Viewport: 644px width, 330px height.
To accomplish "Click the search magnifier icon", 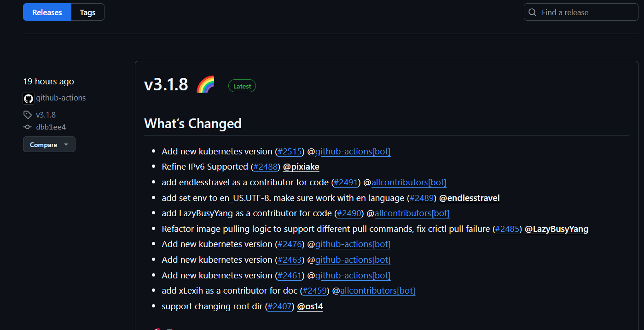I will tap(533, 12).
